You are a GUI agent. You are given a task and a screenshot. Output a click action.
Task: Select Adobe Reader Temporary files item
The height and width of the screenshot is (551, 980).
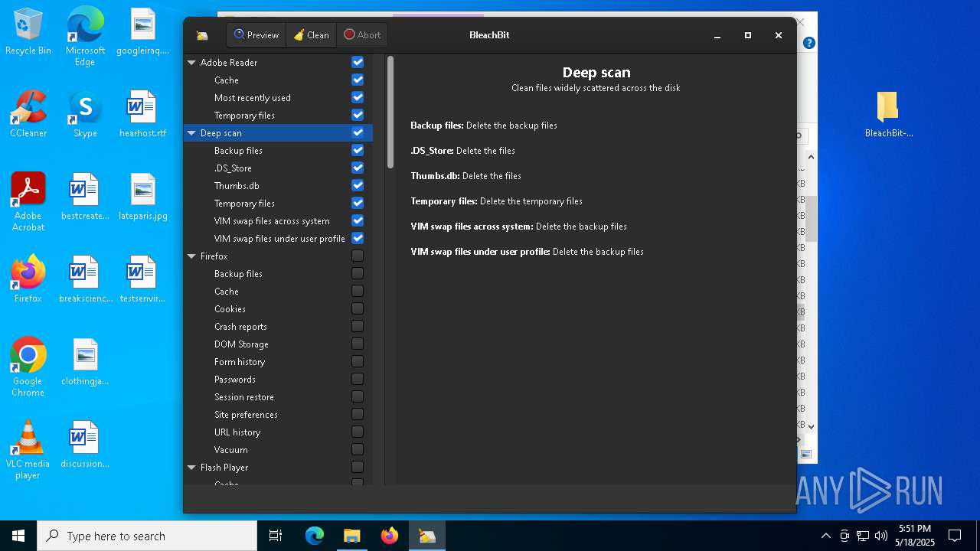click(x=244, y=116)
